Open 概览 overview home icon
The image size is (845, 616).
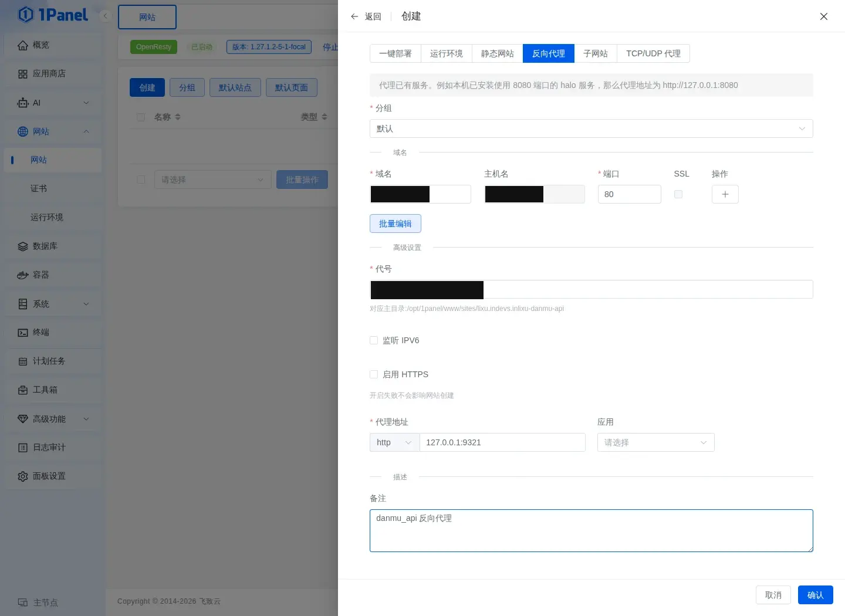click(x=23, y=45)
